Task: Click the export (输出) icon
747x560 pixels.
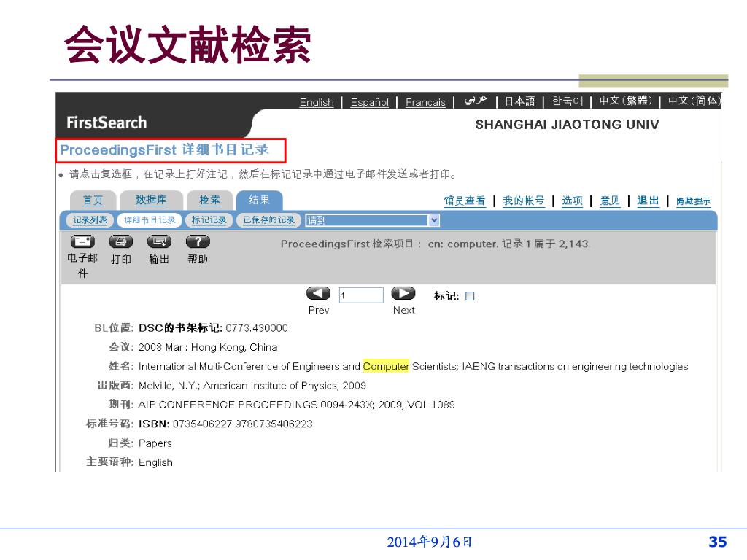Action: 159,241
